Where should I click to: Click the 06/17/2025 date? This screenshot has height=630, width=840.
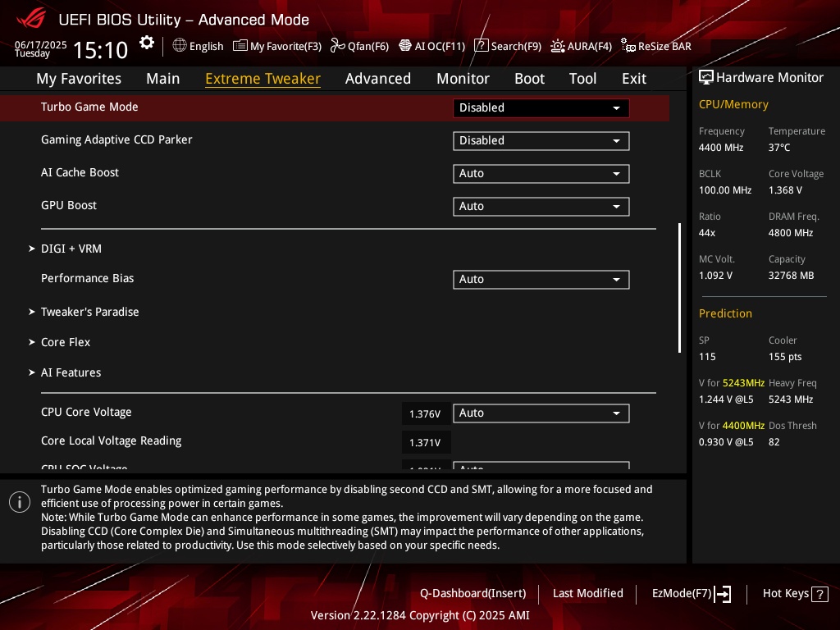[x=41, y=44]
